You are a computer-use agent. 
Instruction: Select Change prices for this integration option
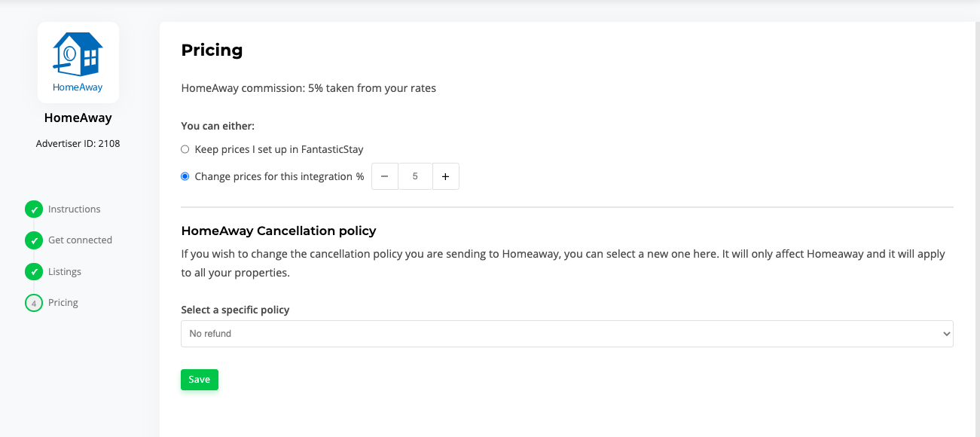pyautogui.click(x=185, y=176)
